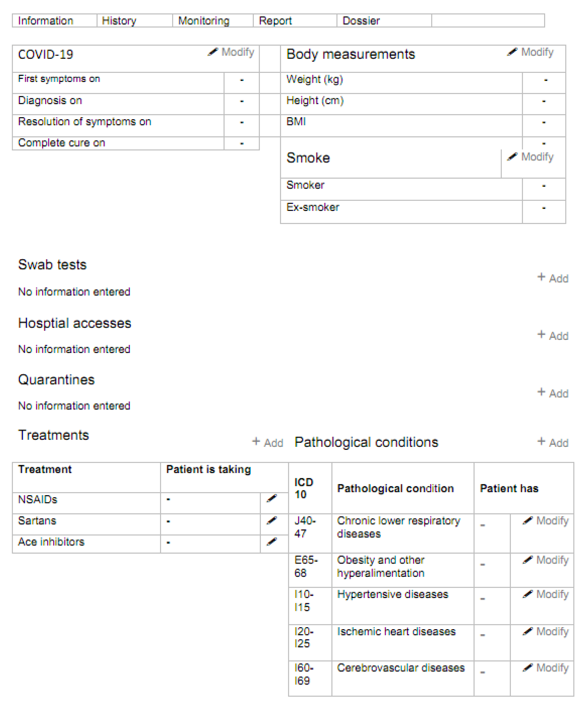
Task: Select the Dossier tab
Action: pyautogui.click(x=361, y=21)
